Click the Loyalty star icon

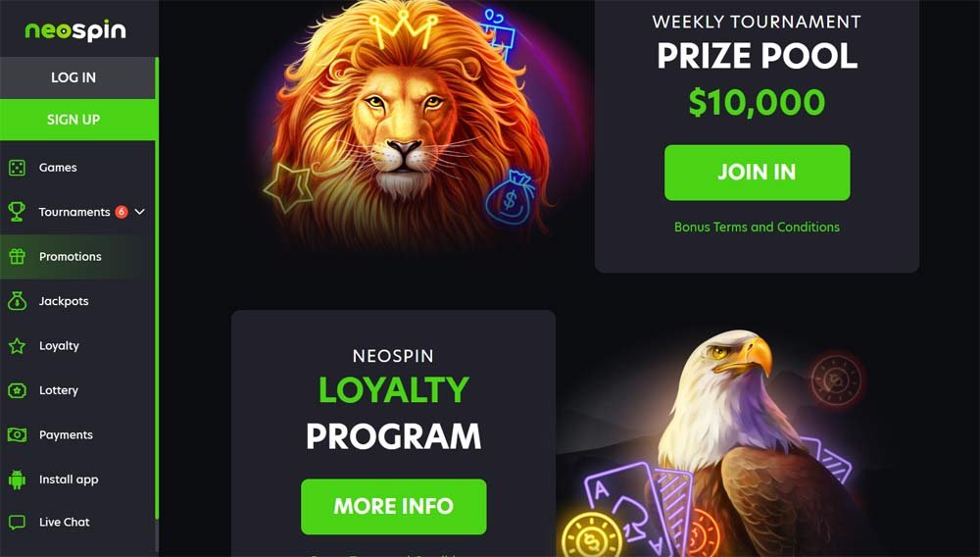coord(17,346)
